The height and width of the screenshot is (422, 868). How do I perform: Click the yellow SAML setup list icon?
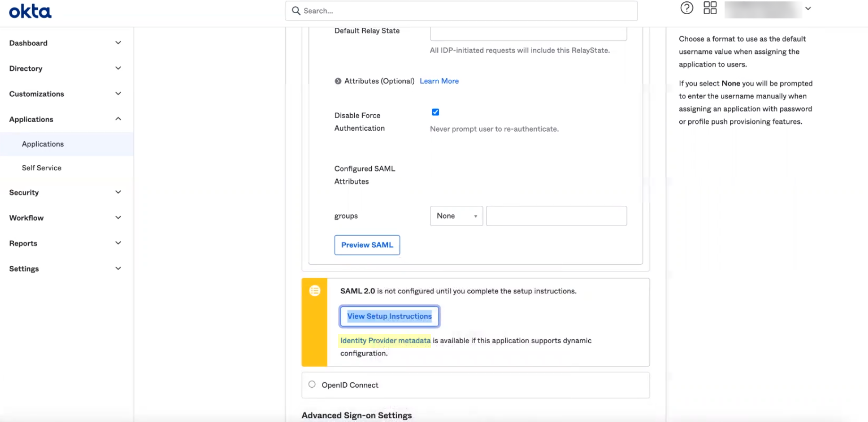(x=315, y=291)
